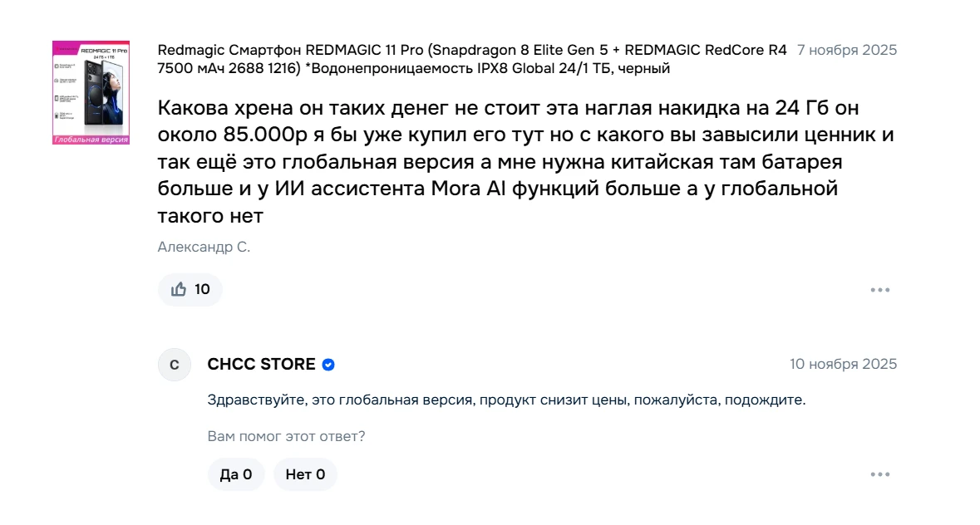980x525 pixels.
Task: Click the review date 7 ноября 2025
Action: tap(847, 50)
